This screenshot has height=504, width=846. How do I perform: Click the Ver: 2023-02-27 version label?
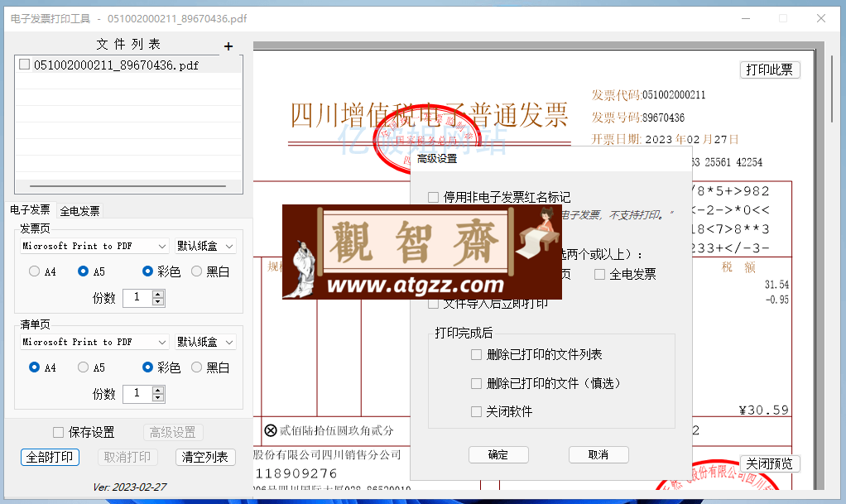(129, 487)
